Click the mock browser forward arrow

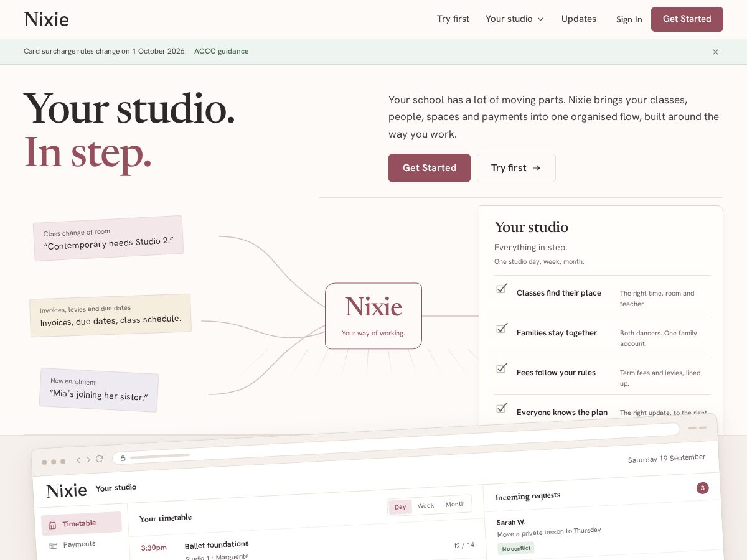(x=88, y=460)
